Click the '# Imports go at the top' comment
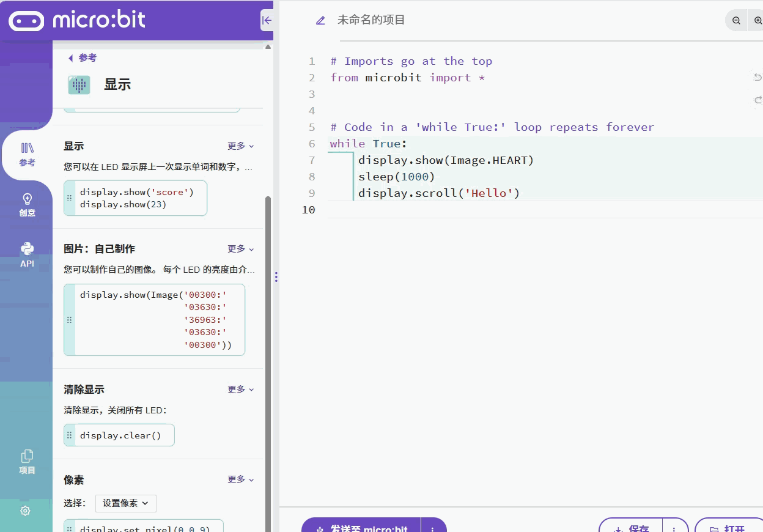Viewport: 763px width, 532px height. [411, 61]
